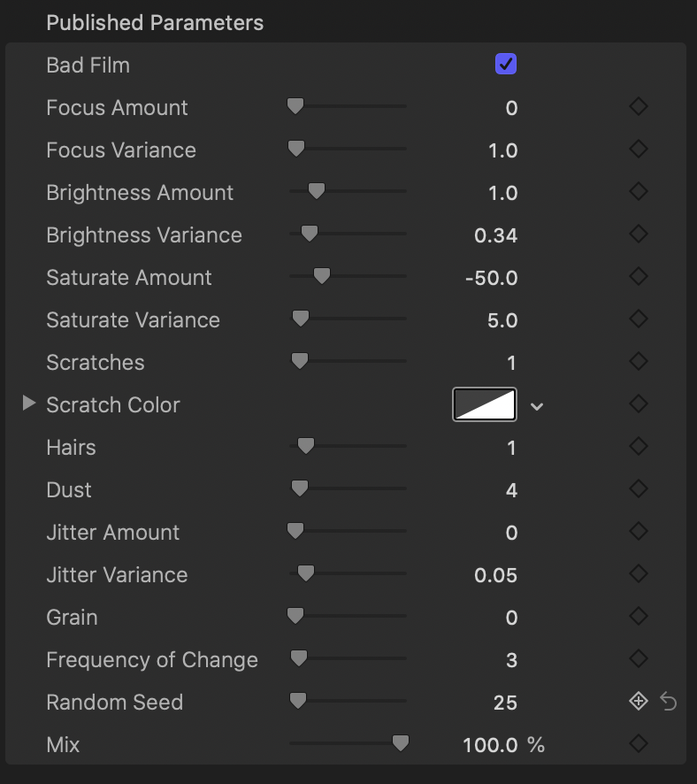
Task: Click the Grain keyframe diamond
Action: (638, 617)
